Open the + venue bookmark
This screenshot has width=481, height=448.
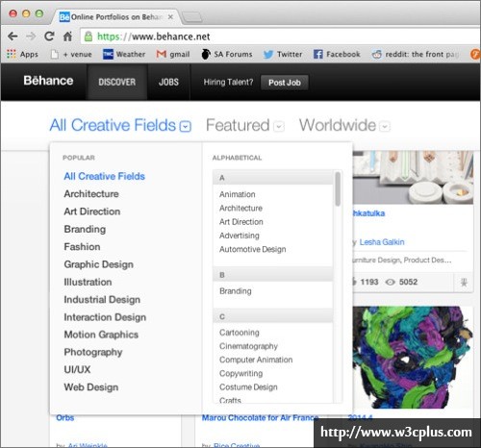(71, 54)
